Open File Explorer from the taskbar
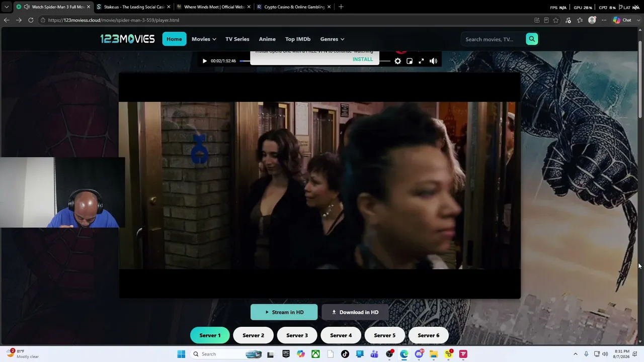 click(434, 354)
